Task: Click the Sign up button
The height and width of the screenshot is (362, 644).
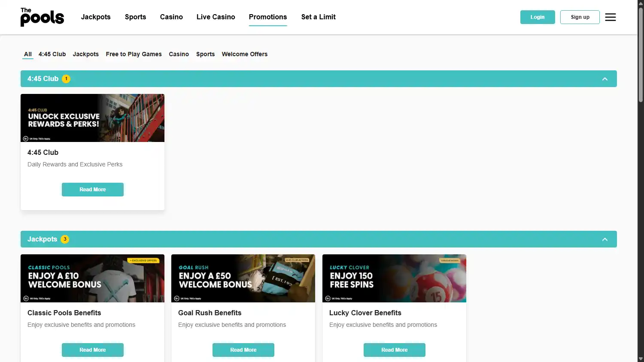Action: tap(580, 17)
